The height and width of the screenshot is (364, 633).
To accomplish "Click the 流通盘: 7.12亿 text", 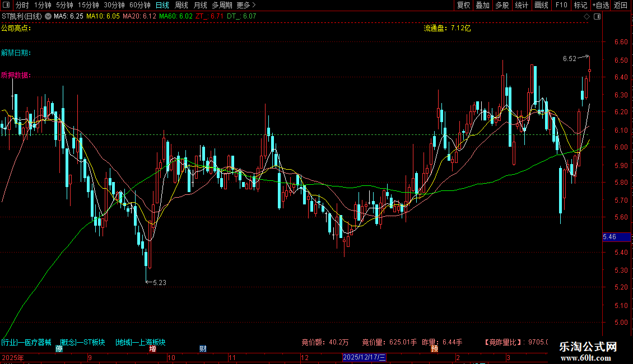I will (447, 28).
